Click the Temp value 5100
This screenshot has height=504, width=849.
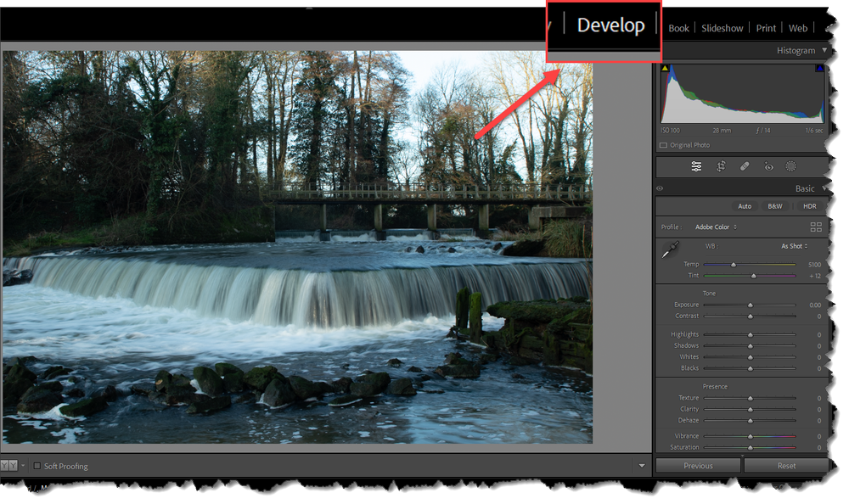click(x=814, y=265)
